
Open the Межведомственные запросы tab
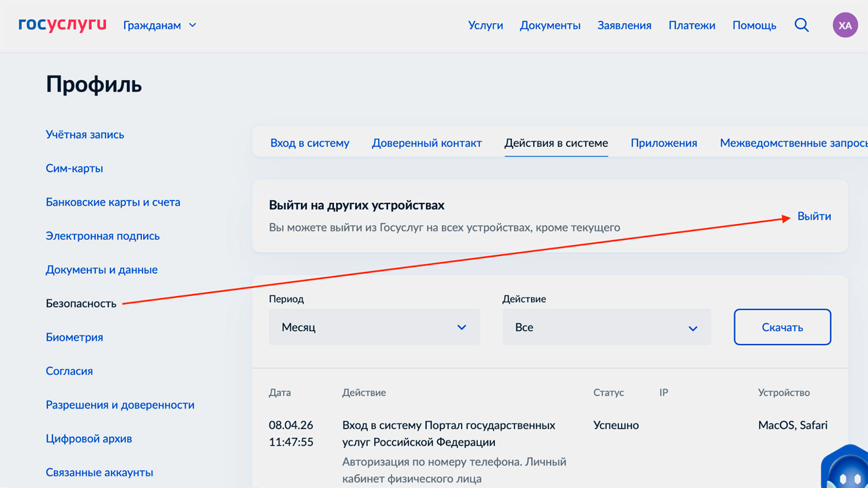(792, 143)
